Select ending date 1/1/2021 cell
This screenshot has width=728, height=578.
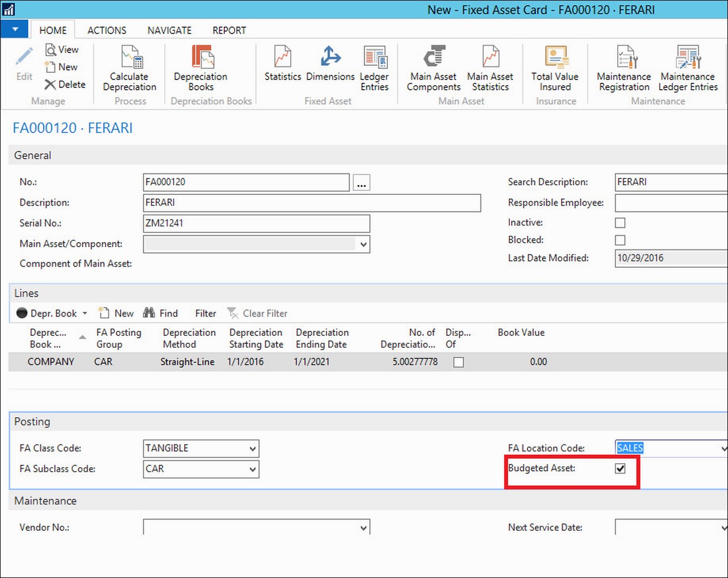[x=312, y=362]
